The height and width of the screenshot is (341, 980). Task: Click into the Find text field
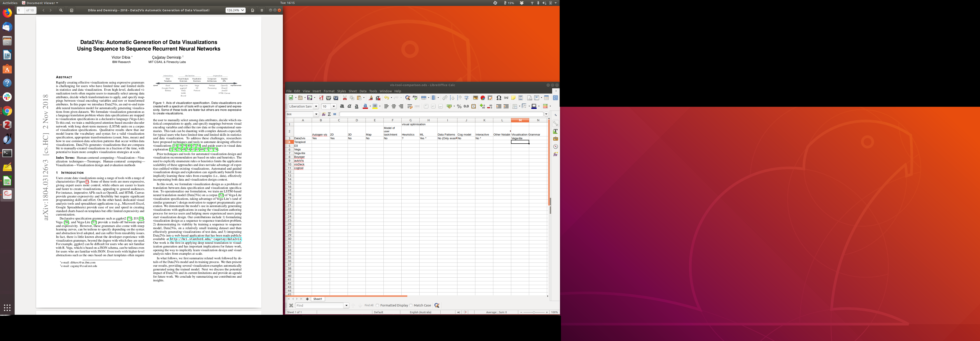click(x=320, y=306)
